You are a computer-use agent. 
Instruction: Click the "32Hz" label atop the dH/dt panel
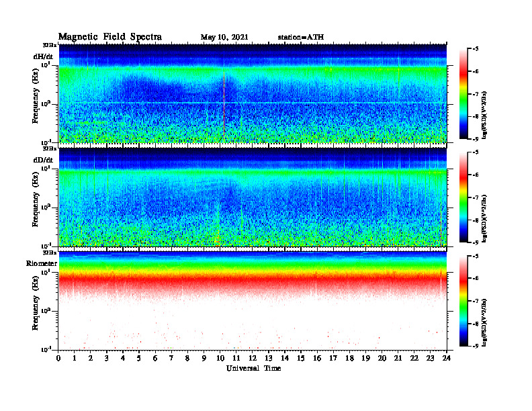click(50, 45)
